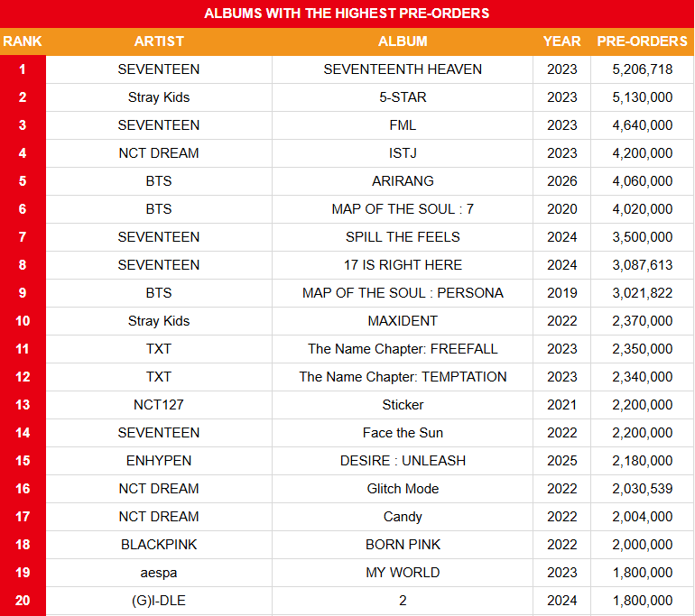Click the album cell 'SEVENTEENTH HEAVEN'
The width and height of the screenshot is (695, 616).
pos(403,69)
